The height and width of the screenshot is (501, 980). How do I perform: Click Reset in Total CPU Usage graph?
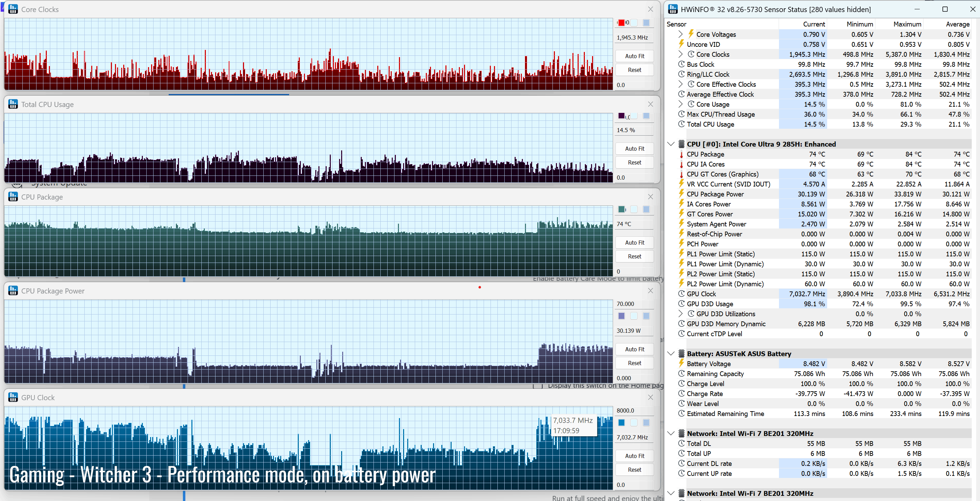click(x=634, y=162)
